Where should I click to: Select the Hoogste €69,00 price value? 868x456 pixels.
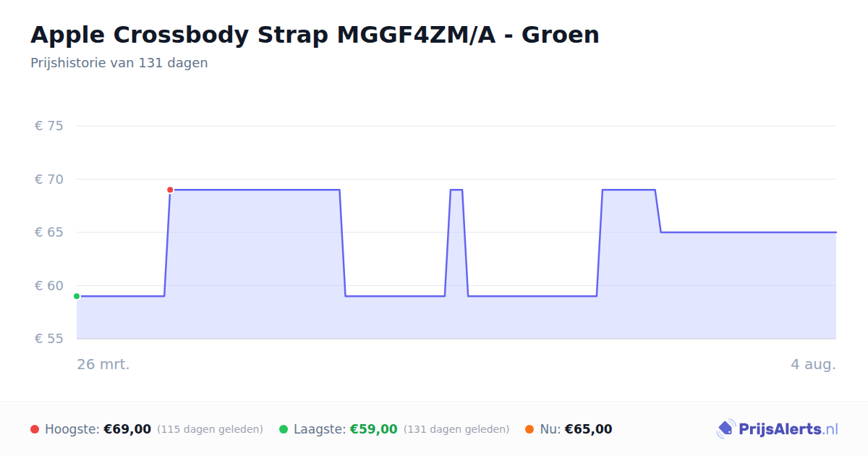tap(127, 429)
